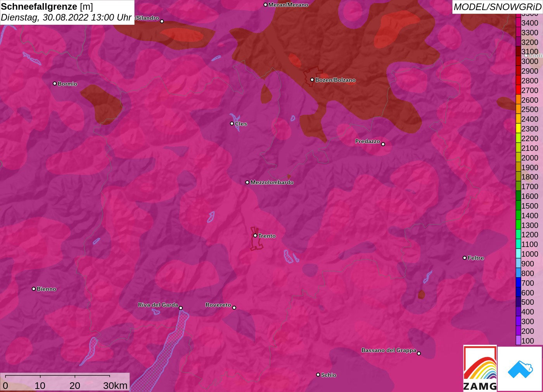
Task: Click the Bassano del Grappa label text
Action: click(x=389, y=350)
